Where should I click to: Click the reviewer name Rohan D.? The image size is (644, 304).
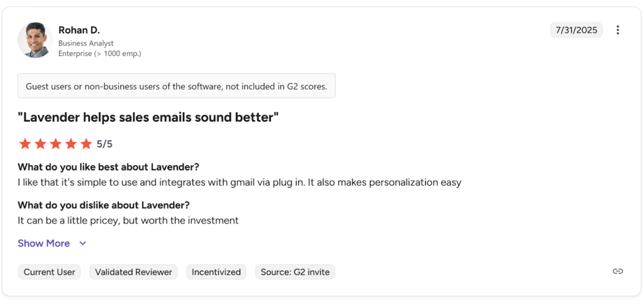79,30
